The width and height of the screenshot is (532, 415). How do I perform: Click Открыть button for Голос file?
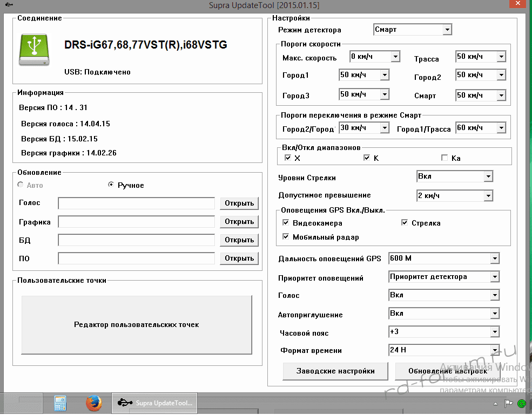[x=239, y=203]
